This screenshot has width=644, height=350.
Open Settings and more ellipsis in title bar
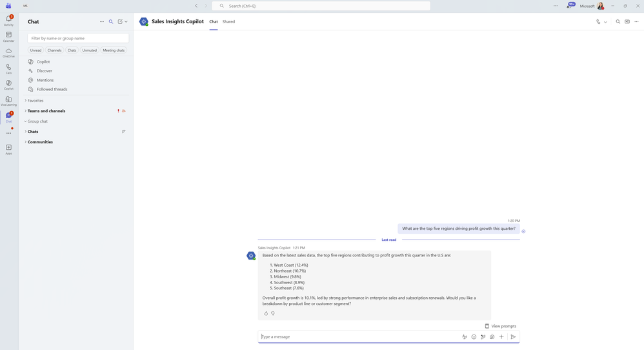(556, 6)
